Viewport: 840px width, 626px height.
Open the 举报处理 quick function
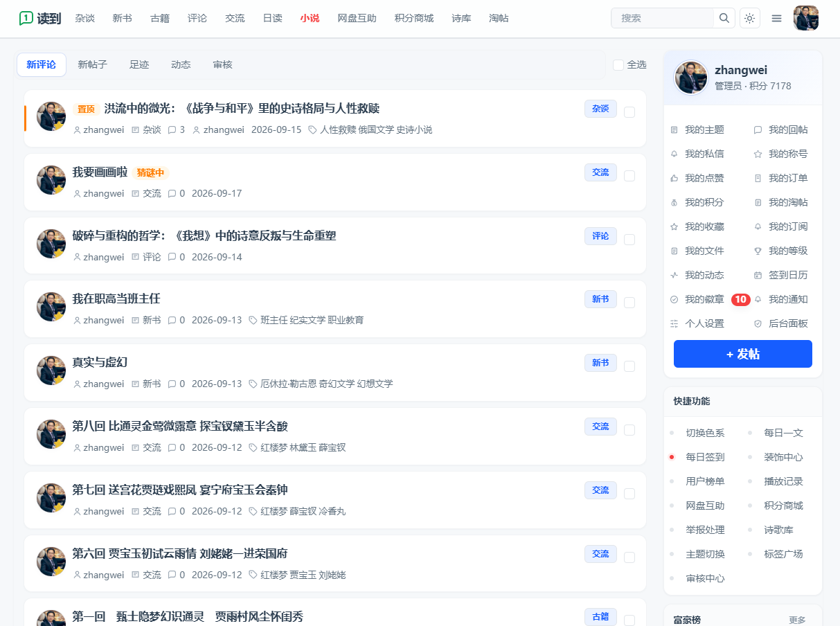705,530
